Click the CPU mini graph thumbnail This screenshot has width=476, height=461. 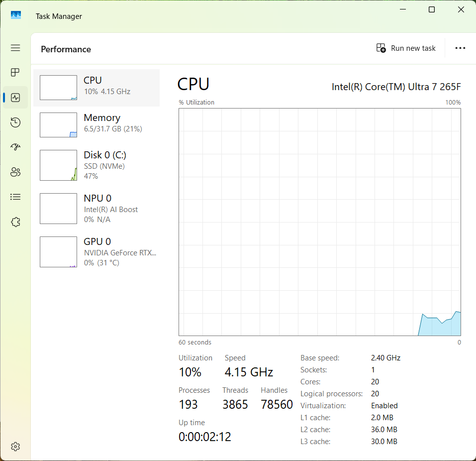coord(58,88)
